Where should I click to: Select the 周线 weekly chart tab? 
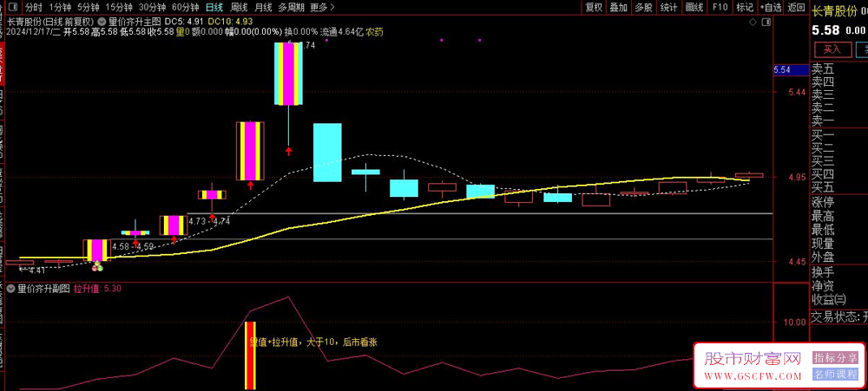239,8
